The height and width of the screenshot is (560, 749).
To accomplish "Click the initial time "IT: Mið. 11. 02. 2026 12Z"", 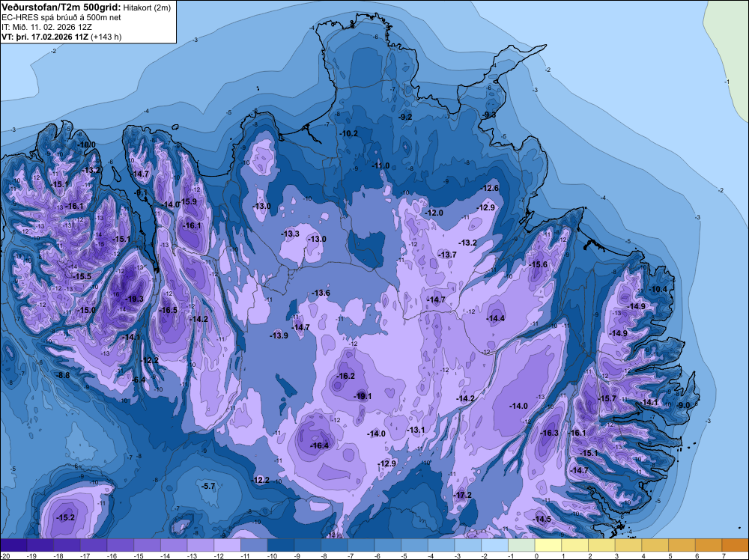I will point(46,27).
